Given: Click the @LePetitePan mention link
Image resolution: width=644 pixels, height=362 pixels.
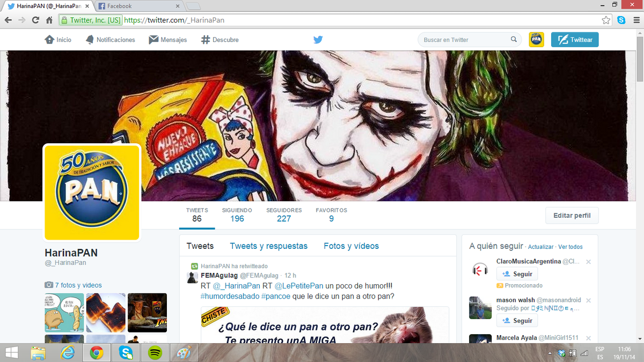Looking at the screenshot, I should [298, 286].
